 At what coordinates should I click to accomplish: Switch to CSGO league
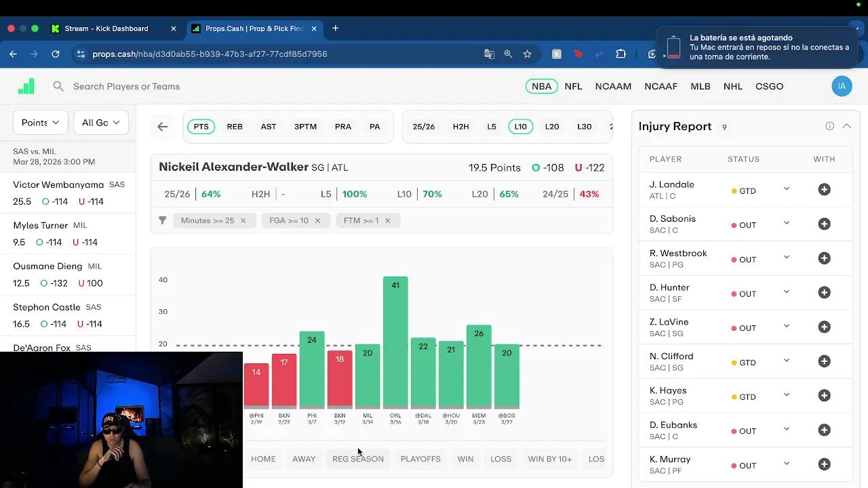coord(769,86)
